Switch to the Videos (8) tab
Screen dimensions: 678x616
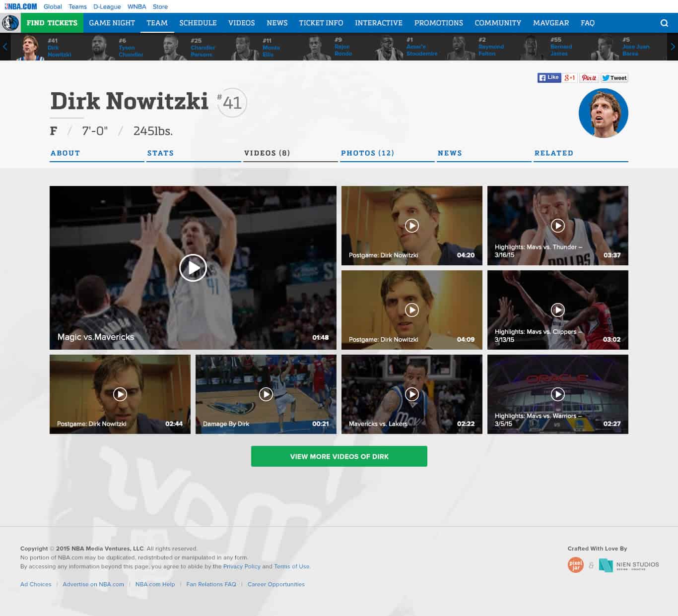290,154
